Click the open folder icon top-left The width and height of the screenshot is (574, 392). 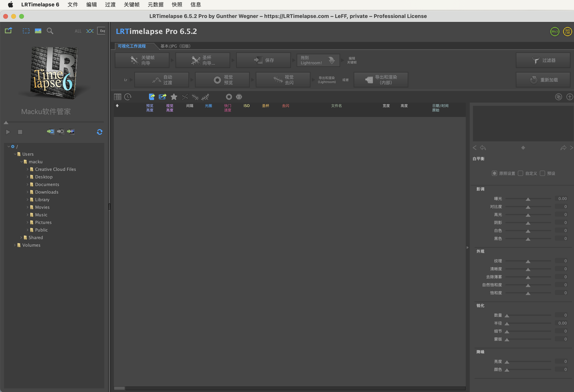point(8,31)
